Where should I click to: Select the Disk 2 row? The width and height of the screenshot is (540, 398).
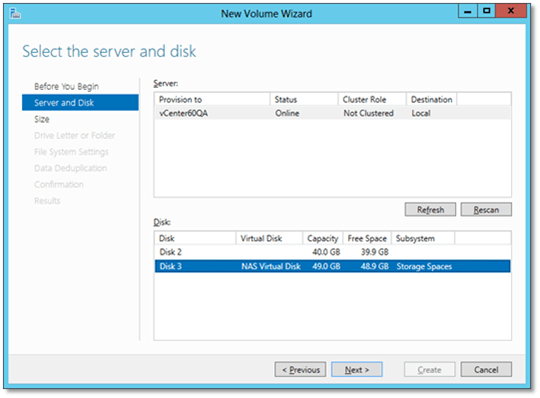pyautogui.click(x=333, y=252)
